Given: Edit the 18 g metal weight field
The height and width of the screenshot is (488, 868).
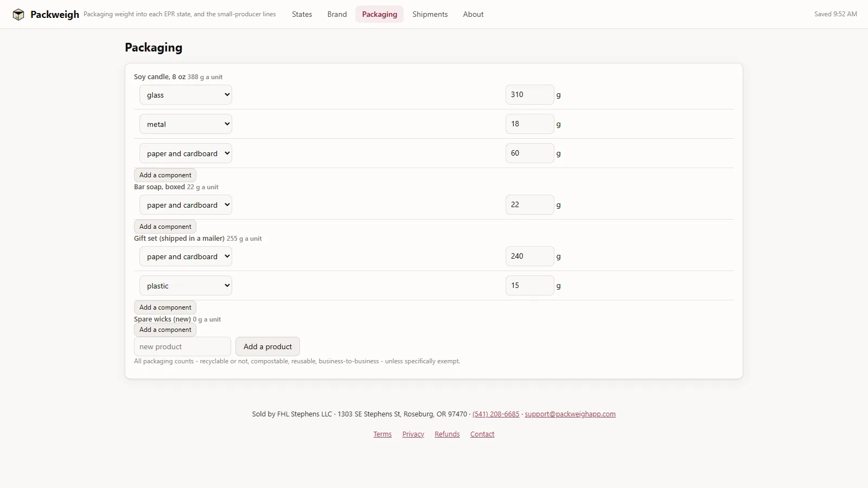Looking at the screenshot, I should (x=529, y=124).
